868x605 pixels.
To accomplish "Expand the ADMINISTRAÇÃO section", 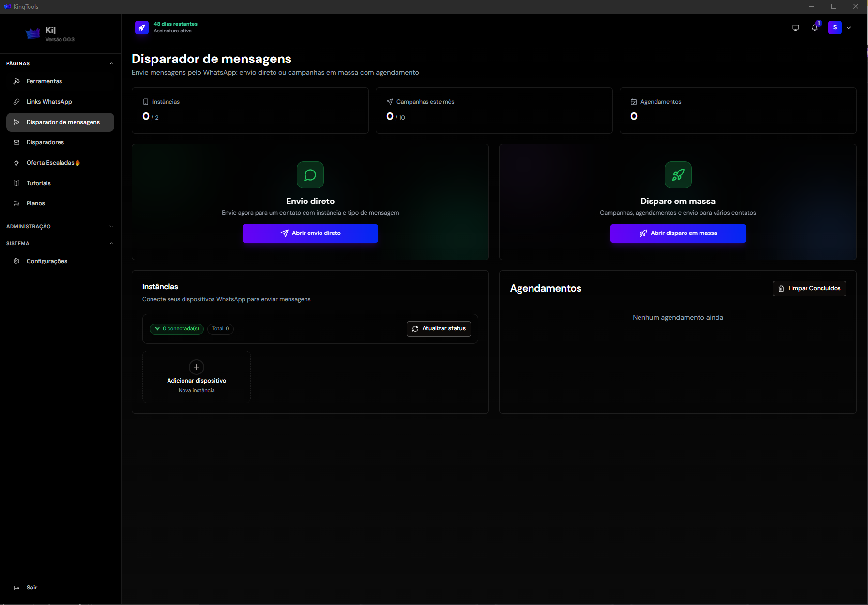I will coord(111,226).
